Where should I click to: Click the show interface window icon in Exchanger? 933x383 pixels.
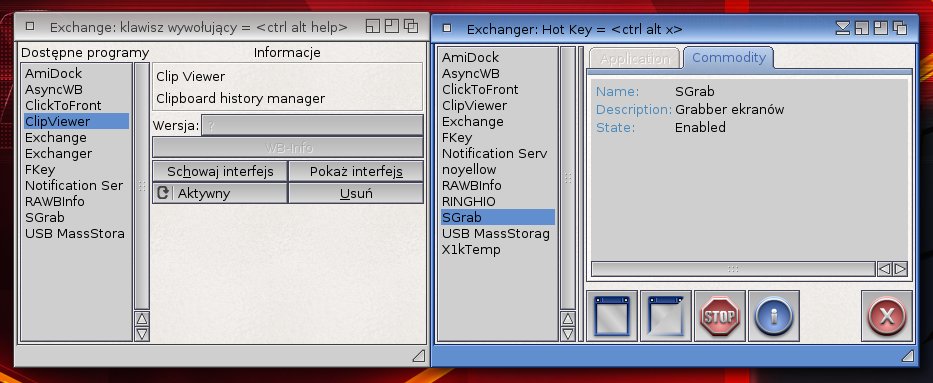(x=612, y=316)
